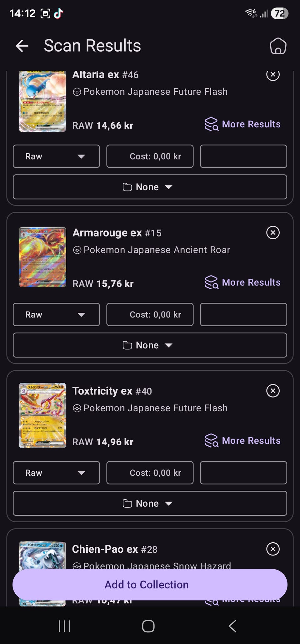Open the Armarouge ex card thumbnail

42,257
